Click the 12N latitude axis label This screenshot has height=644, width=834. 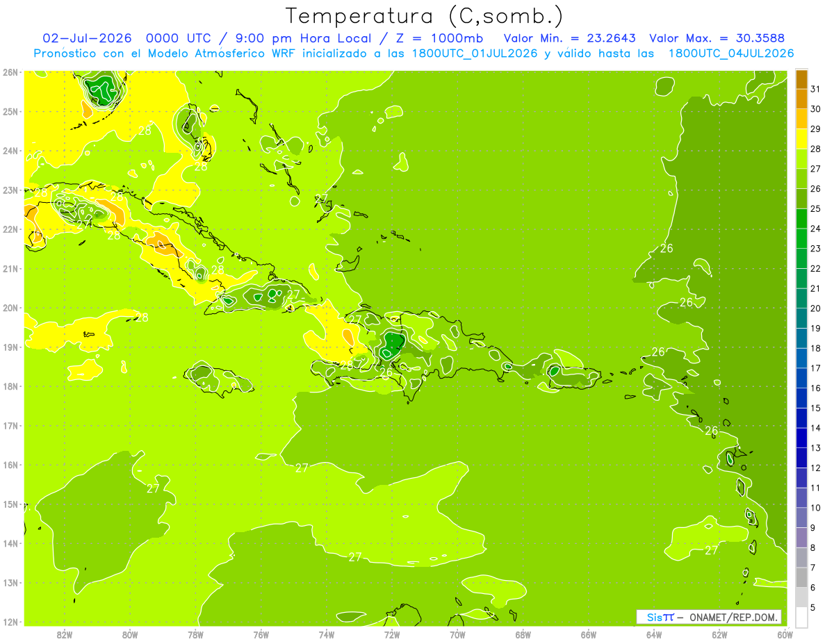[10, 622]
